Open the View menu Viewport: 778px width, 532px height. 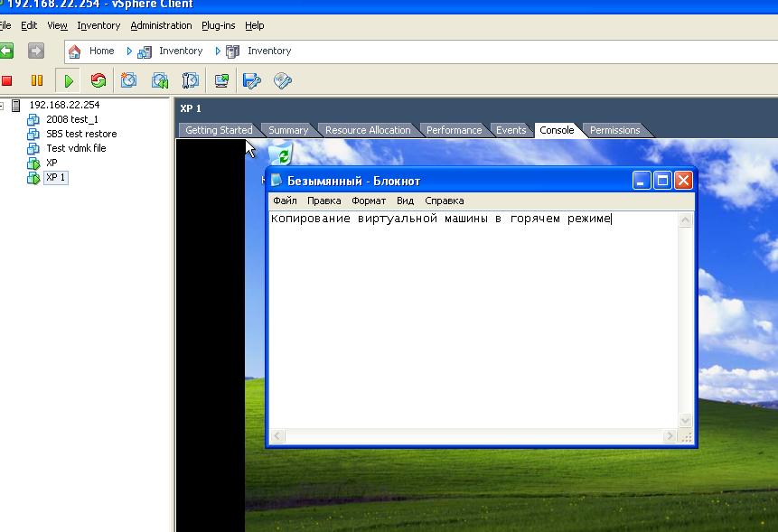[x=57, y=25]
